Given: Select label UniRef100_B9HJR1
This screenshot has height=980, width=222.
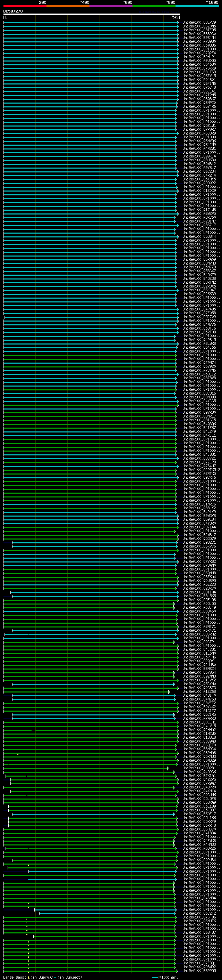Looking at the screenshot, I should (199, 57).
